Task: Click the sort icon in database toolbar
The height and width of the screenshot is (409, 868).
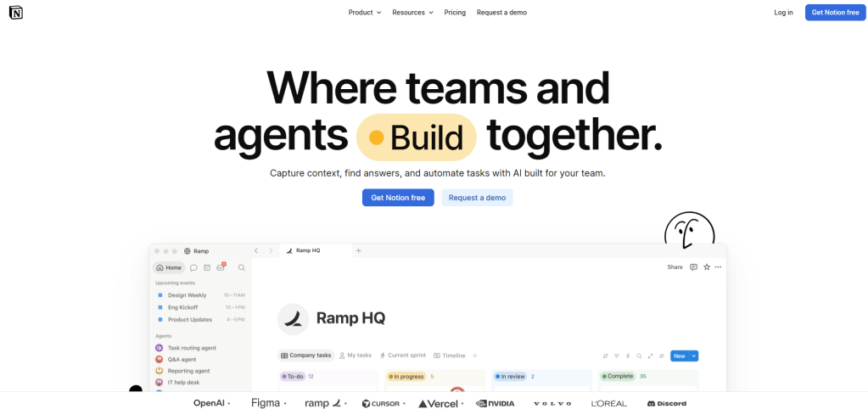Action: tap(605, 356)
